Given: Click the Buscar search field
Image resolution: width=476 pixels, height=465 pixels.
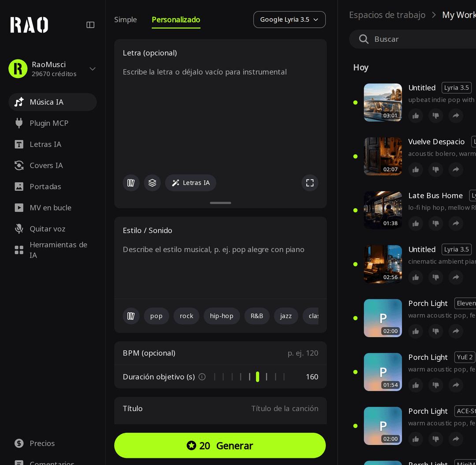Looking at the screenshot, I should (413, 39).
